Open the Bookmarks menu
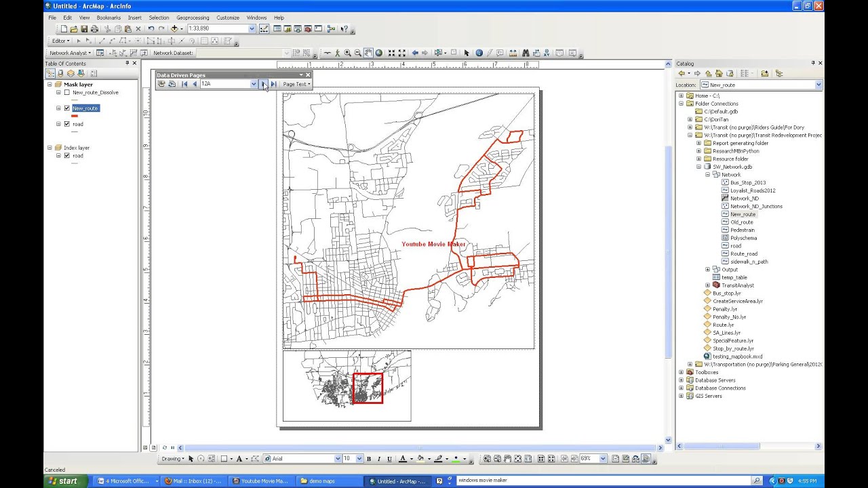The height and width of the screenshot is (488, 868). 108,18
